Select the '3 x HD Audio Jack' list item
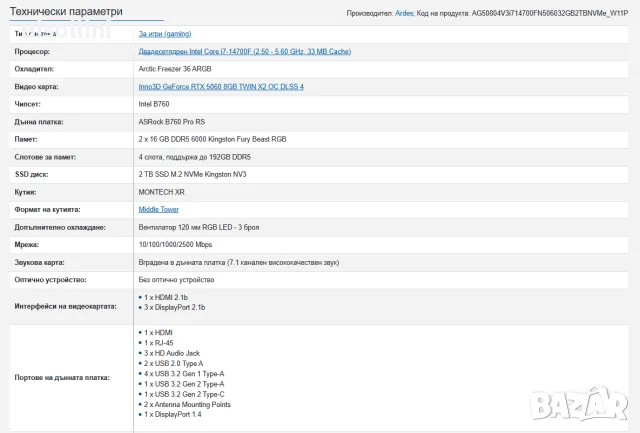This screenshot has height=433, width=640. pos(172,353)
